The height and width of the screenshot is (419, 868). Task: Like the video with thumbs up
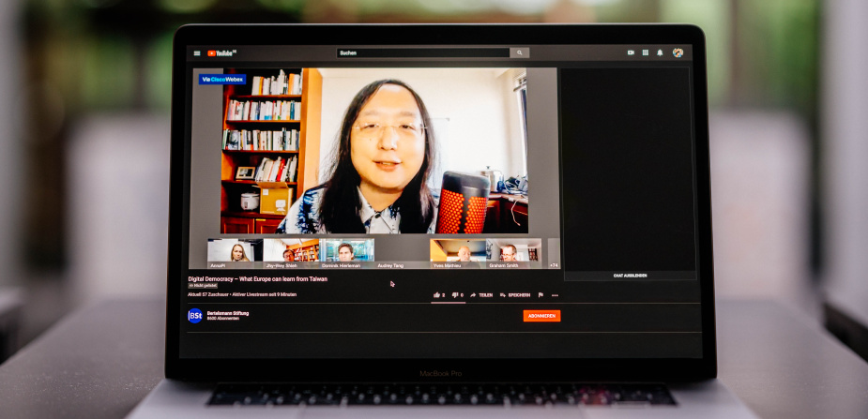pyautogui.click(x=438, y=294)
